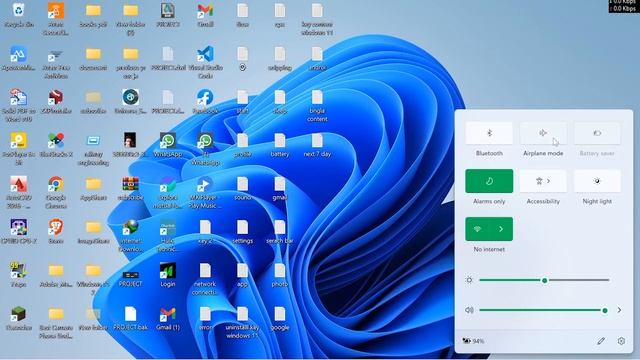Viewport: 640px width, 360px height.
Task: Select the 'google' text file
Action: point(280,318)
